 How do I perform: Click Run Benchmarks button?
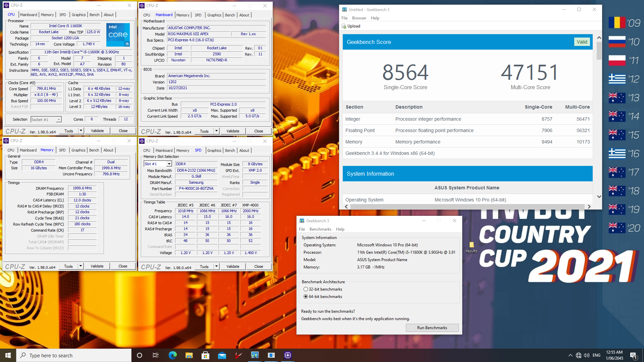(x=432, y=328)
